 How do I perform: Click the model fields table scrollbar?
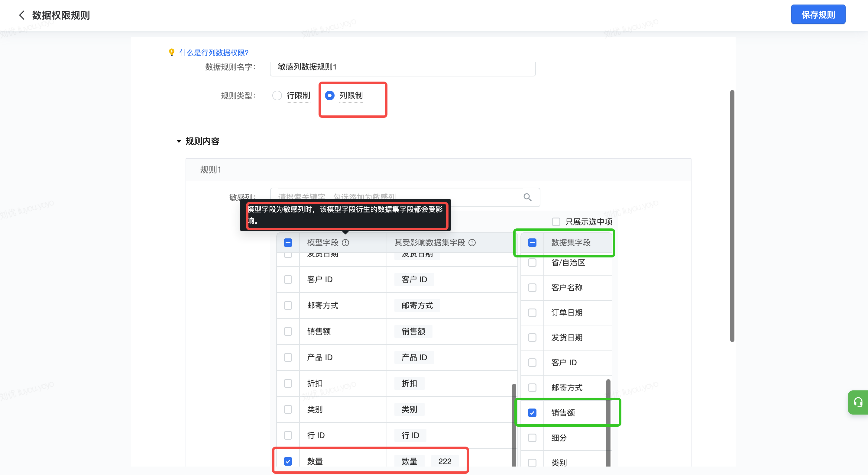514,425
